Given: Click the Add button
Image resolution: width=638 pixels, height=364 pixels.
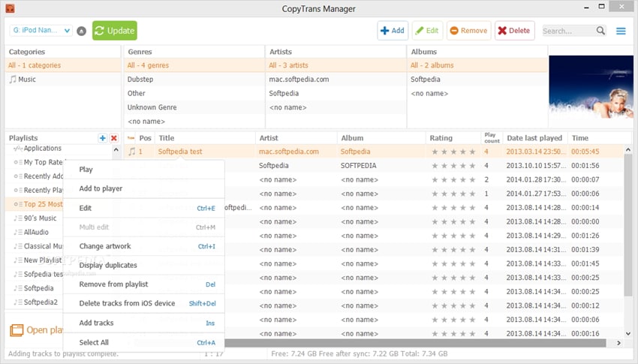Looking at the screenshot, I should [393, 31].
